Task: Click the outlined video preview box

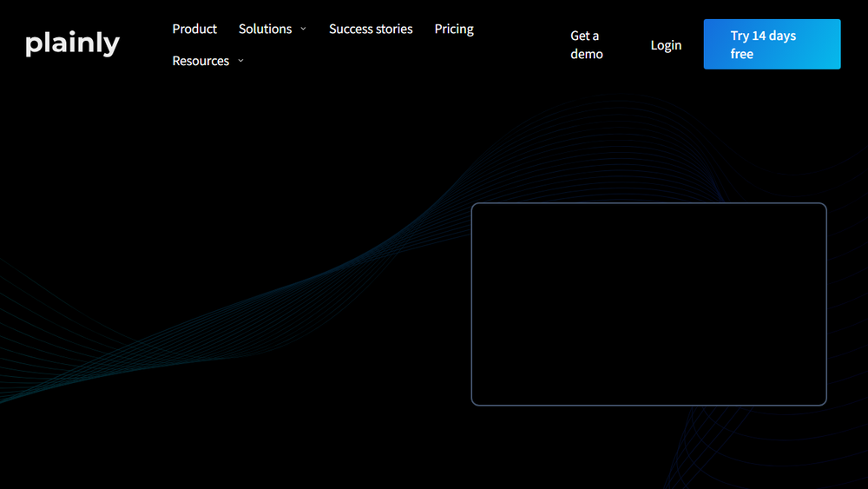Action: point(648,304)
